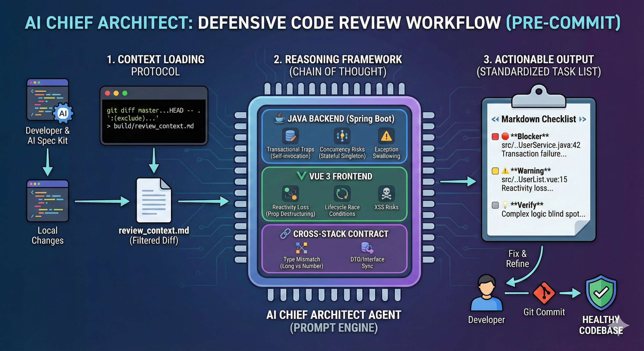Click the right chevrons beside Markdown Checklist
Screen dimensions: 644x351
click(582, 120)
